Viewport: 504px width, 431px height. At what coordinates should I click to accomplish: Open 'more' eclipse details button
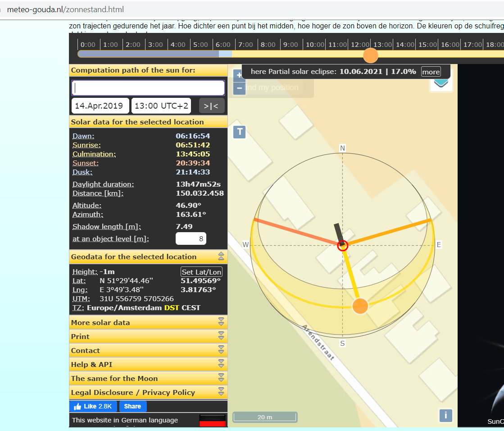(431, 72)
